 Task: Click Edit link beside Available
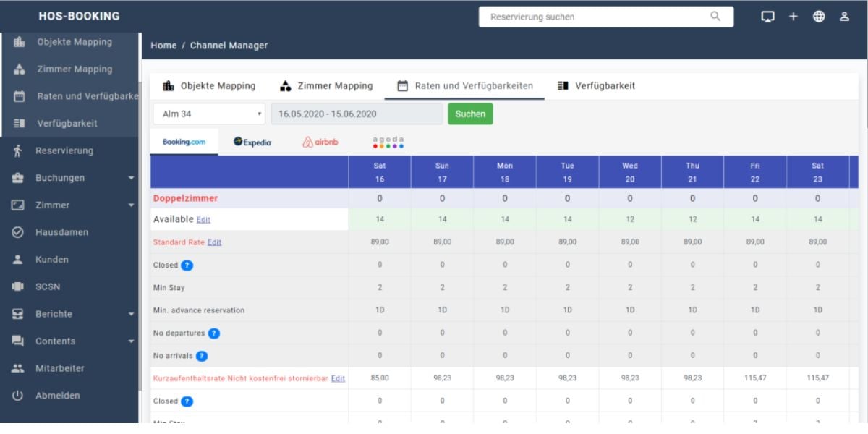[203, 220]
